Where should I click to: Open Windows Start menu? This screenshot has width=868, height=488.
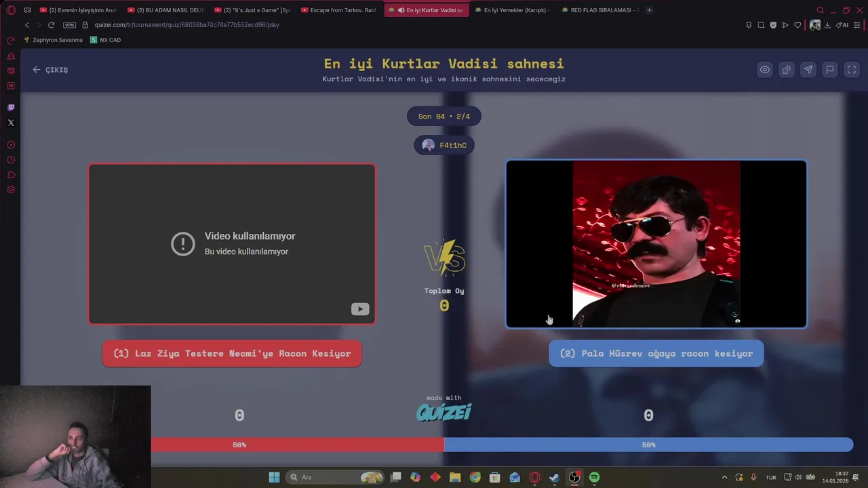274,477
